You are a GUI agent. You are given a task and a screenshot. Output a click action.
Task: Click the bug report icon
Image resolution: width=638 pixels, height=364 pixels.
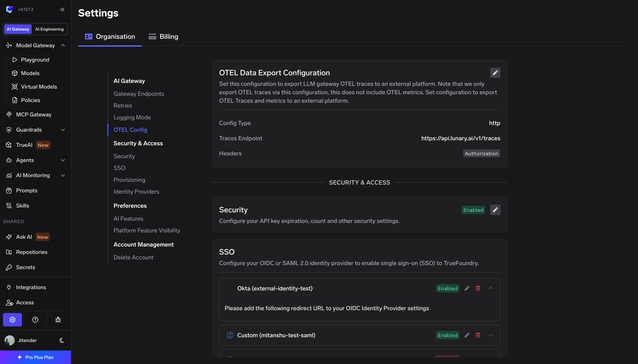coord(58,320)
